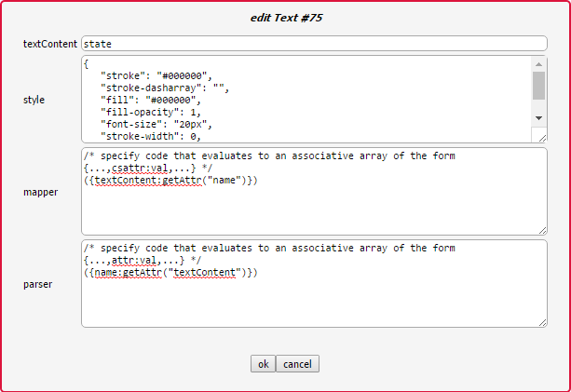This screenshot has width=571, height=392.
Task: Click the mapper field label
Action: [41, 192]
